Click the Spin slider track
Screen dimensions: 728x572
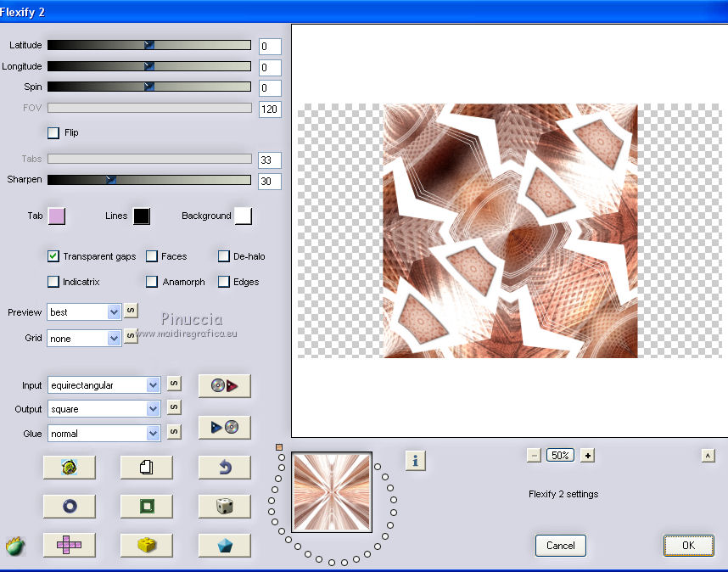pos(149,87)
